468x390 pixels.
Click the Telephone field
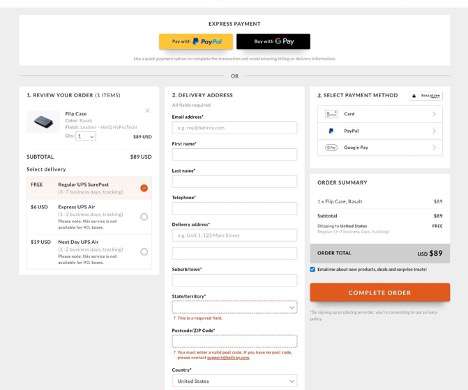pyautogui.click(x=234, y=208)
